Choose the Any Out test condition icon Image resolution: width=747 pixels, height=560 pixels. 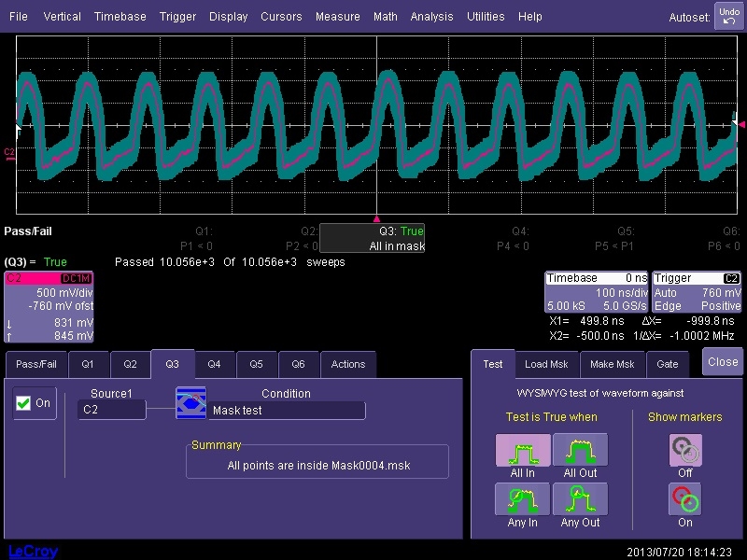tap(580, 499)
